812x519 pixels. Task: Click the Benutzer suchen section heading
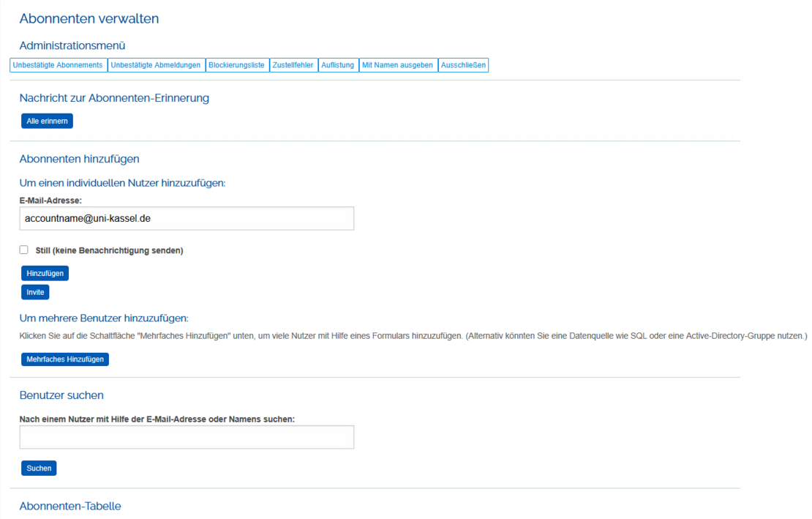pos(61,395)
